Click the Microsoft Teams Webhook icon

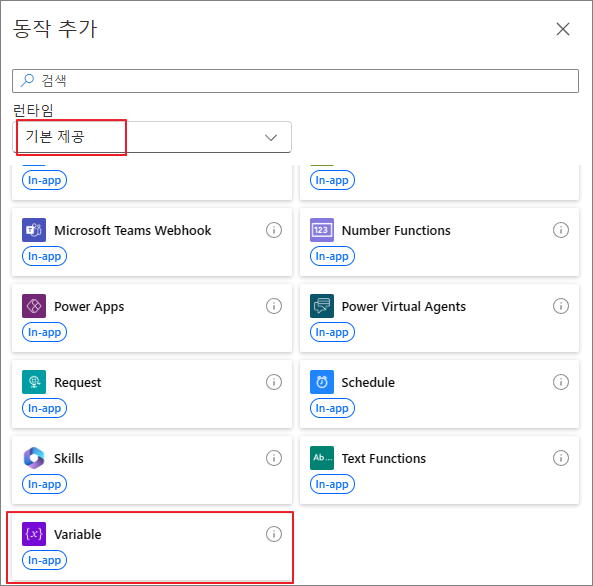pyautogui.click(x=34, y=230)
